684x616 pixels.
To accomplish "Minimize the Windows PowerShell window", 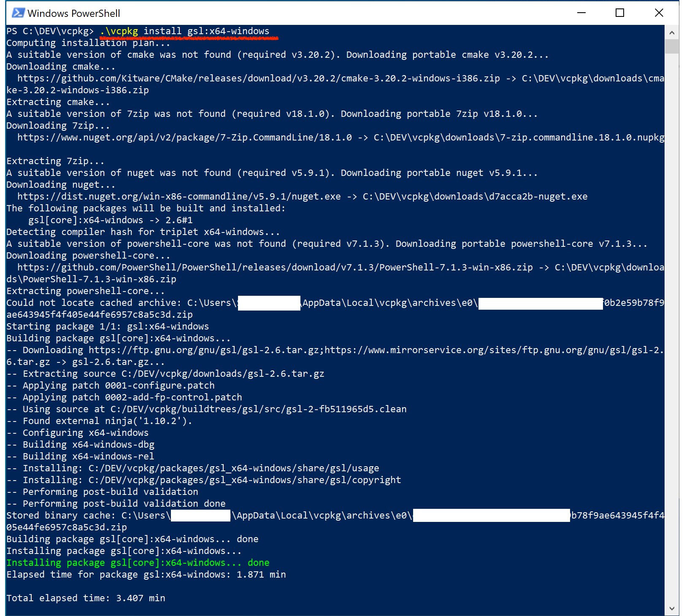I will click(581, 13).
